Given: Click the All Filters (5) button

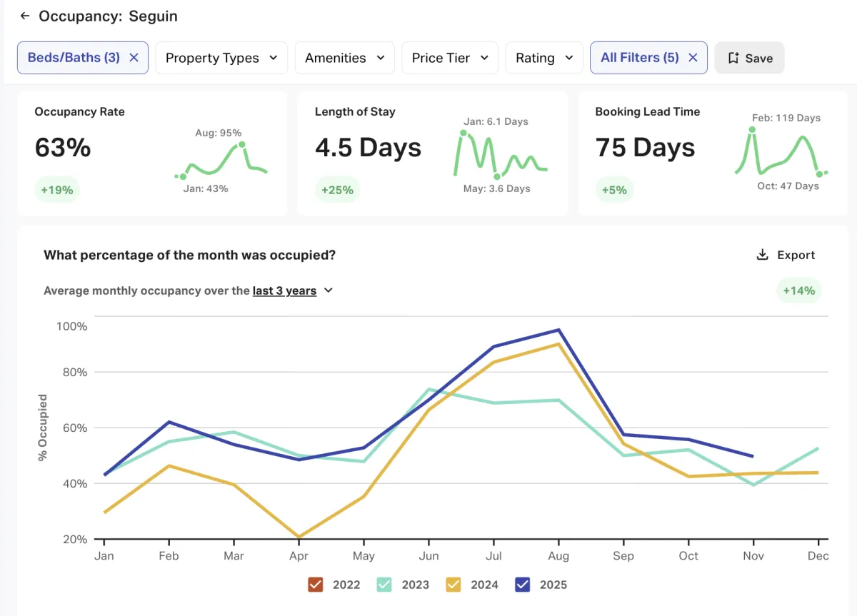Looking at the screenshot, I should 639,58.
